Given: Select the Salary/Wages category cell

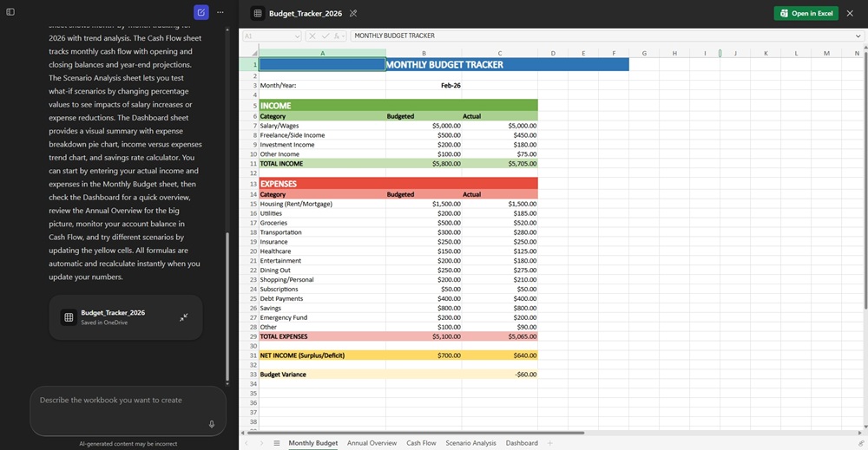Looking at the screenshot, I should [x=323, y=126].
